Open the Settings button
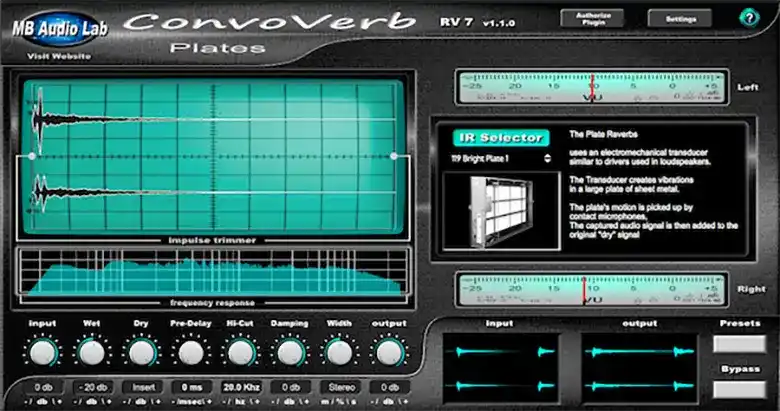The image size is (780, 411). point(680,19)
